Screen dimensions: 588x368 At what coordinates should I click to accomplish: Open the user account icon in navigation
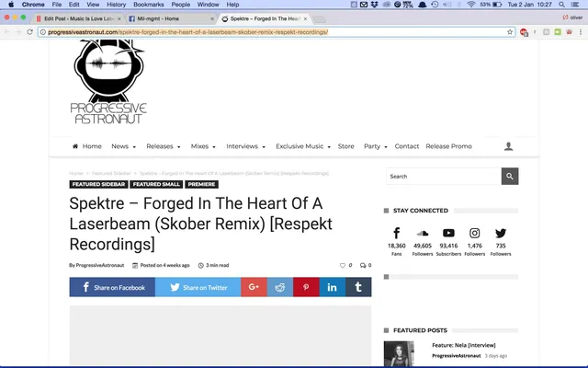coord(508,146)
